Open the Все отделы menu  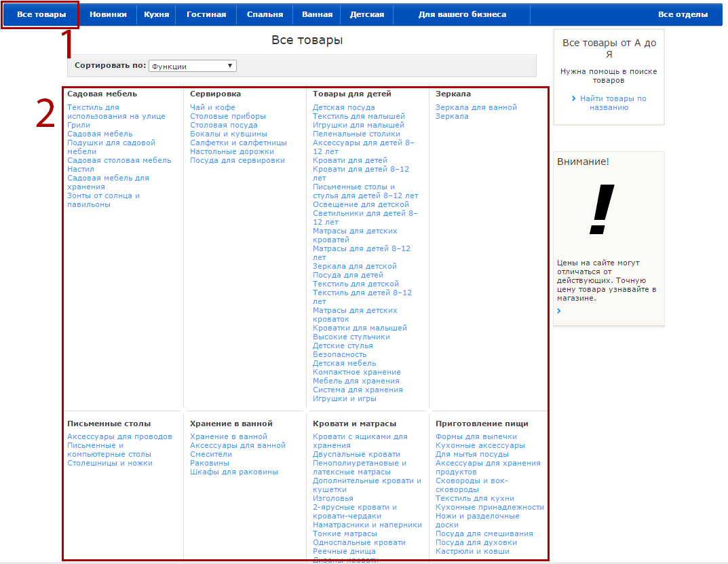(683, 14)
